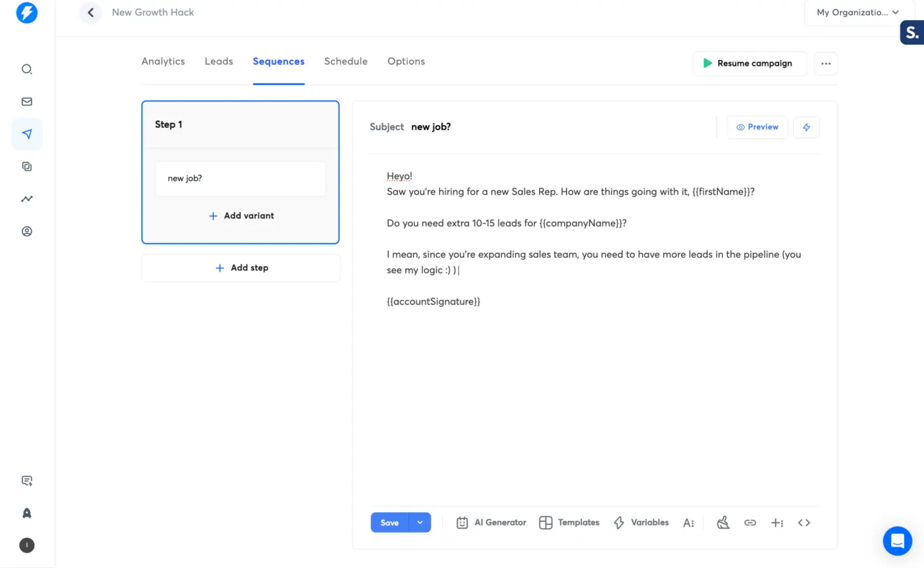Open the Variables menu
Screen dimensions: 924x568
click(x=641, y=523)
